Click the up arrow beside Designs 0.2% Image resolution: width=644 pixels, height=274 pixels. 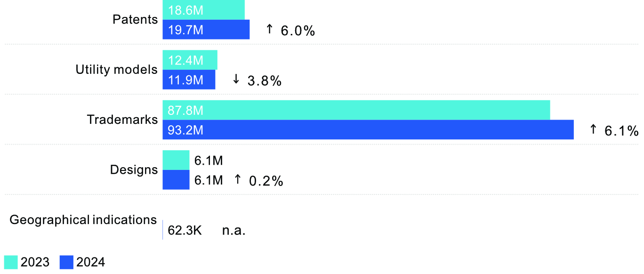click(238, 179)
